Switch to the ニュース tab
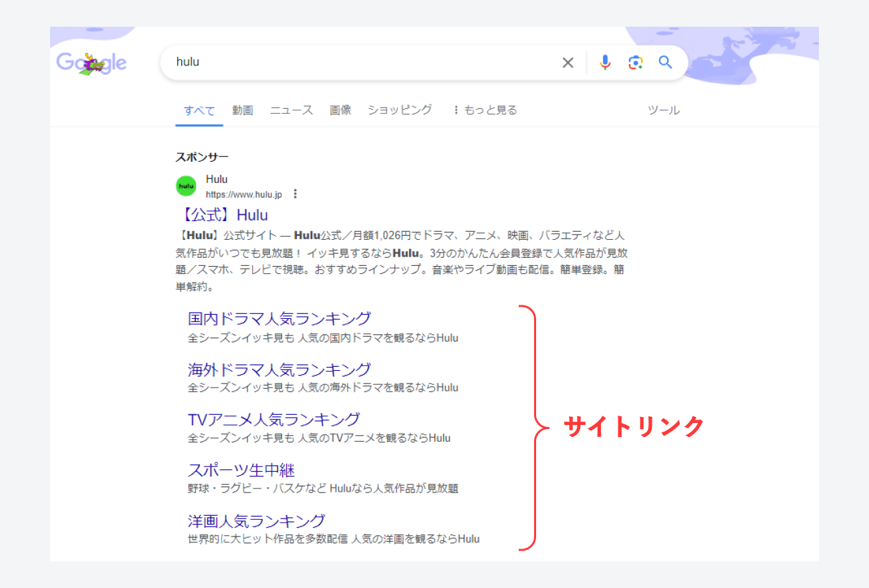Image resolution: width=869 pixels, height=588 pixels. click(291, 110)
